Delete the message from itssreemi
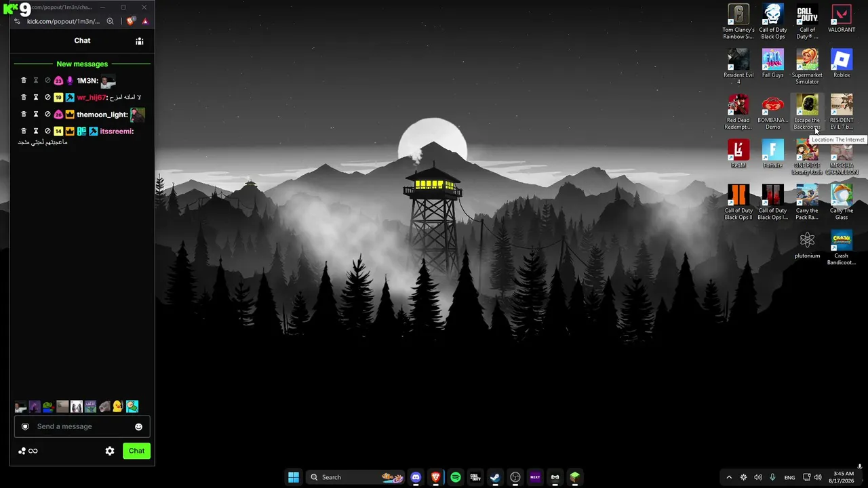Image resolution: width=868 pixels, height=488 pixels. click(x=24, y=131)
